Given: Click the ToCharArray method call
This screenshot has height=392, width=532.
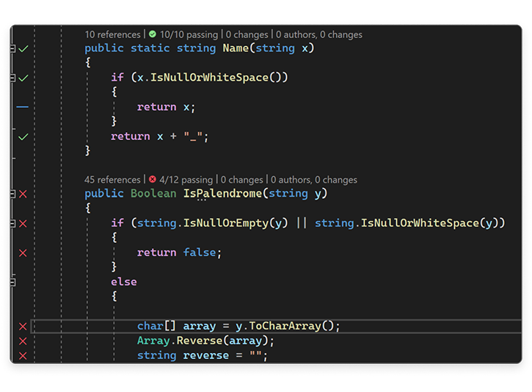Looking at the screenshot, I should 285,326.
